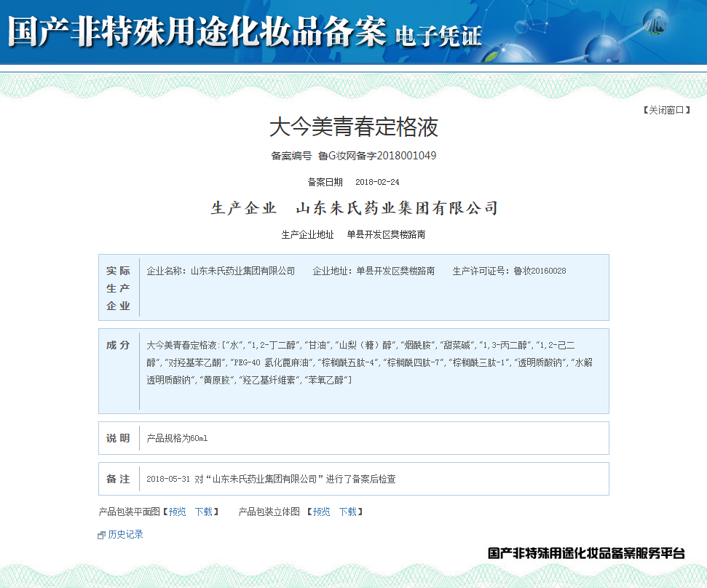707x588 pixels.
Task: Click the 关闭窗口 close window link
Action: pyautogui.click(x=665, y=111)
